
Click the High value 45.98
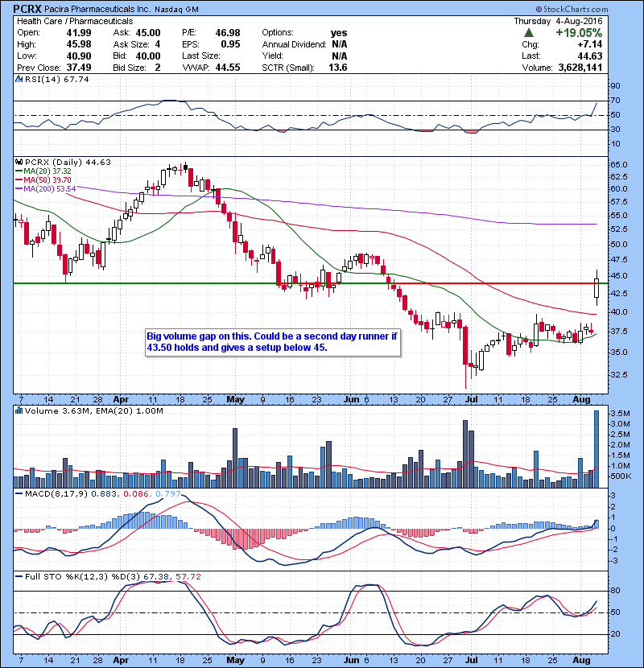click(79, 44)
